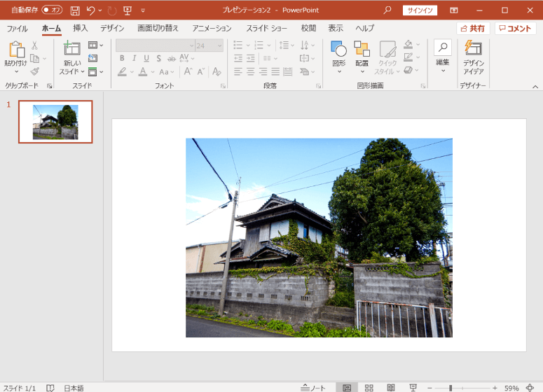Open Reading View from status bar

tap(391, 387)
